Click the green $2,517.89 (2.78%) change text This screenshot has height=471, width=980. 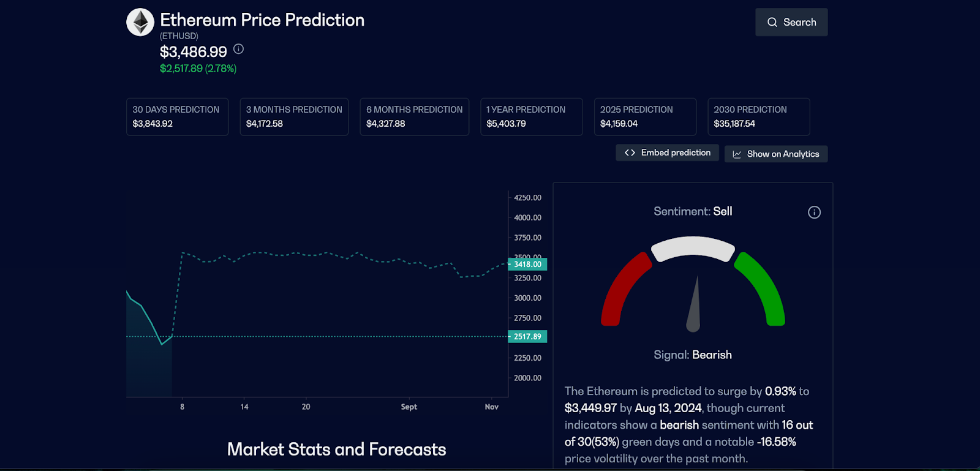point(198,69)
